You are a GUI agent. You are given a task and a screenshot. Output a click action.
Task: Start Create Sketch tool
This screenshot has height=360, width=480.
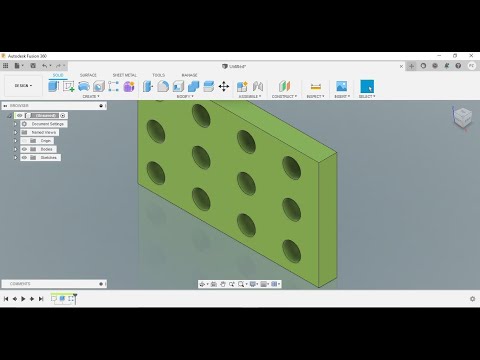[69, 86]
